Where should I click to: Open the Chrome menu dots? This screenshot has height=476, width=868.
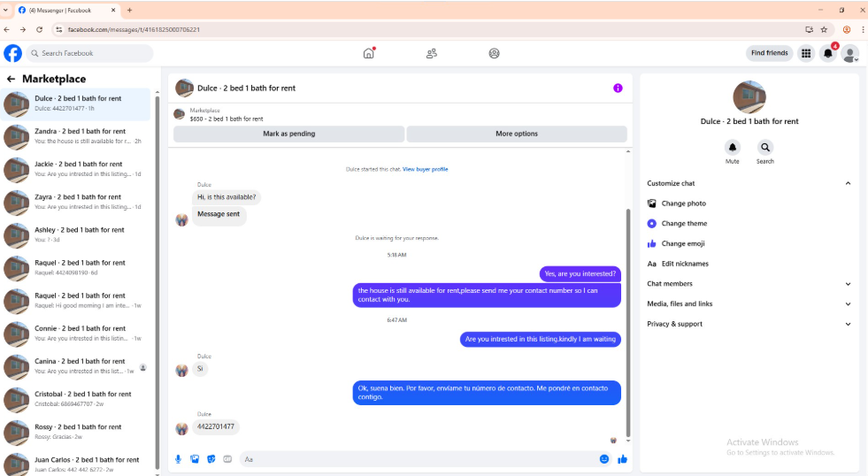point(863,29)
